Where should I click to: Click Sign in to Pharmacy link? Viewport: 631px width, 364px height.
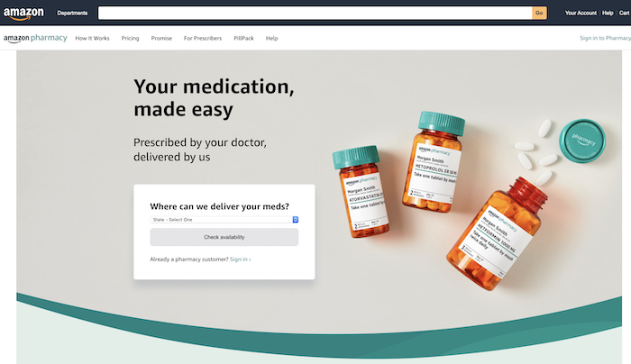tap(605, 38)
